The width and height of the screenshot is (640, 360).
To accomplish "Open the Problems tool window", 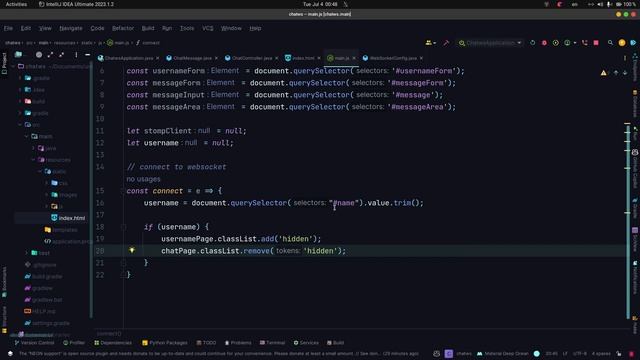I will [x=238, y=343].
